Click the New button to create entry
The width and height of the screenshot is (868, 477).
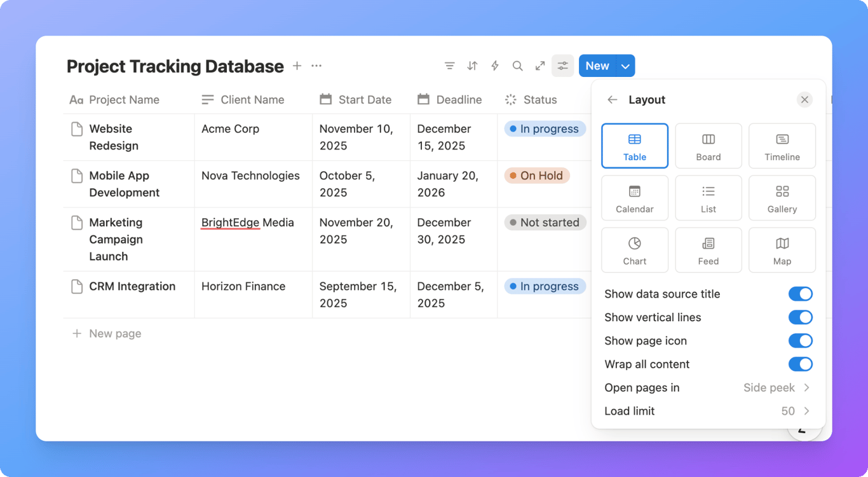tap(597, 66)
